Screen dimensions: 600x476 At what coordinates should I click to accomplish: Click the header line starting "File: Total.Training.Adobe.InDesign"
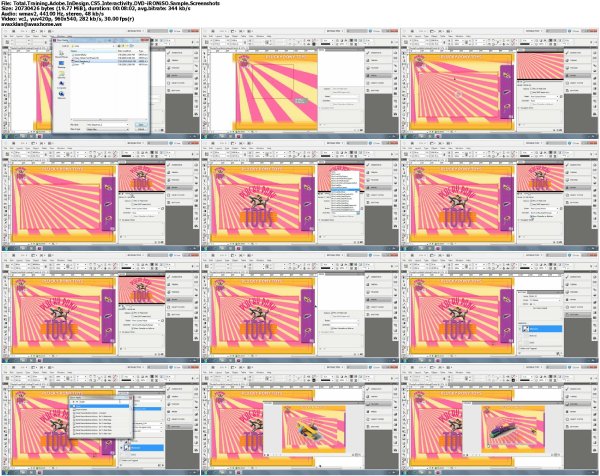[x=111, y=3]
